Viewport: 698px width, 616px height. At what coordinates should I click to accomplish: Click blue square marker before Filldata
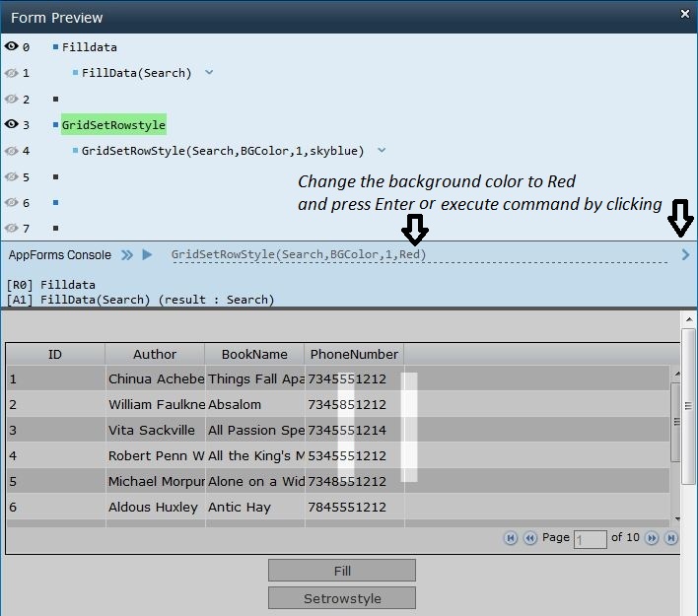(55, 46)
